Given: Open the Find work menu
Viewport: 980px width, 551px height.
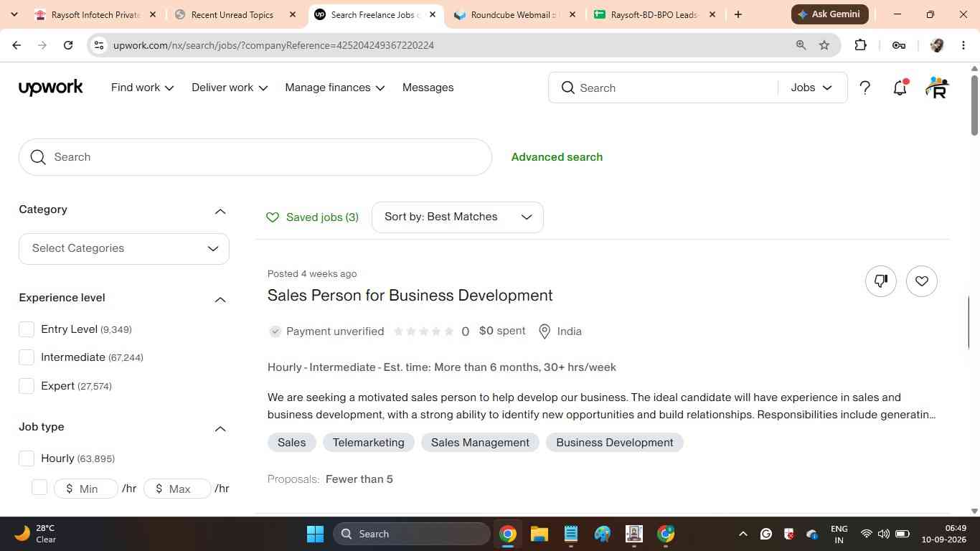Looking at the screenshot, I should click(x=142, y=88).
